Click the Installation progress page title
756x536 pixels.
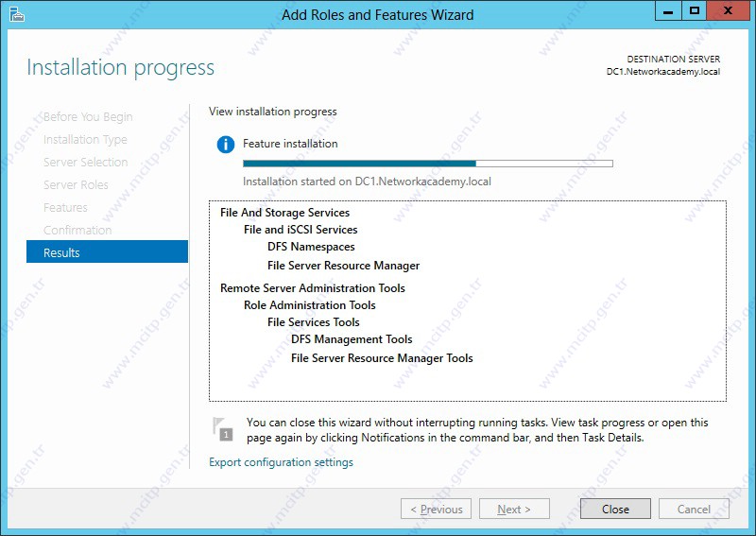pos(121,67)
